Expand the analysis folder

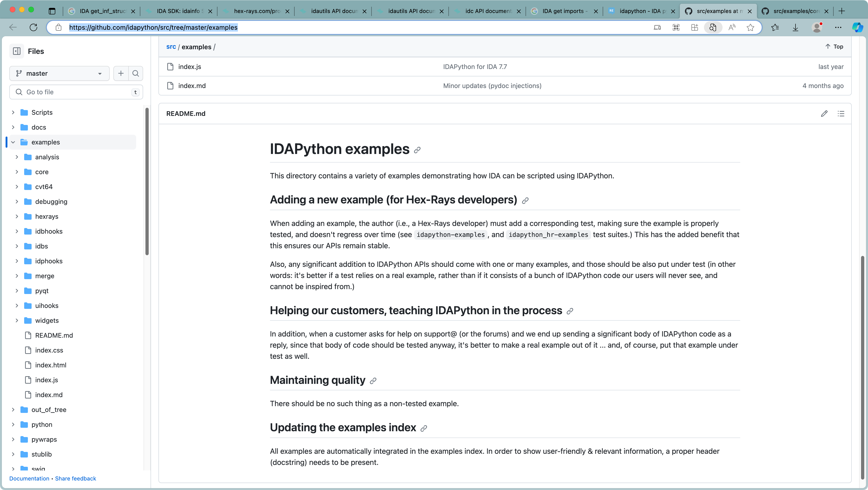coord(17,157)
